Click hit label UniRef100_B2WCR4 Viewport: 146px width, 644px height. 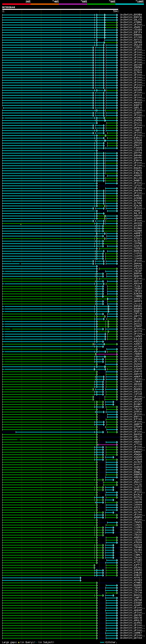pos(131,294)
